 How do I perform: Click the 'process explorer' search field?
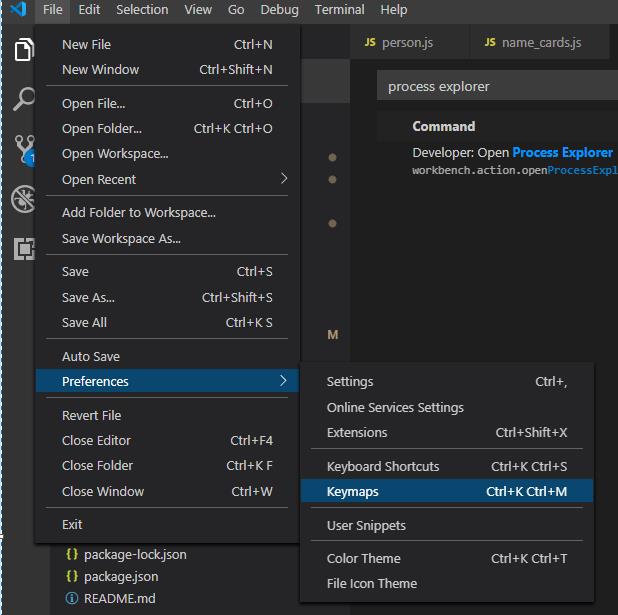[497, 86]
